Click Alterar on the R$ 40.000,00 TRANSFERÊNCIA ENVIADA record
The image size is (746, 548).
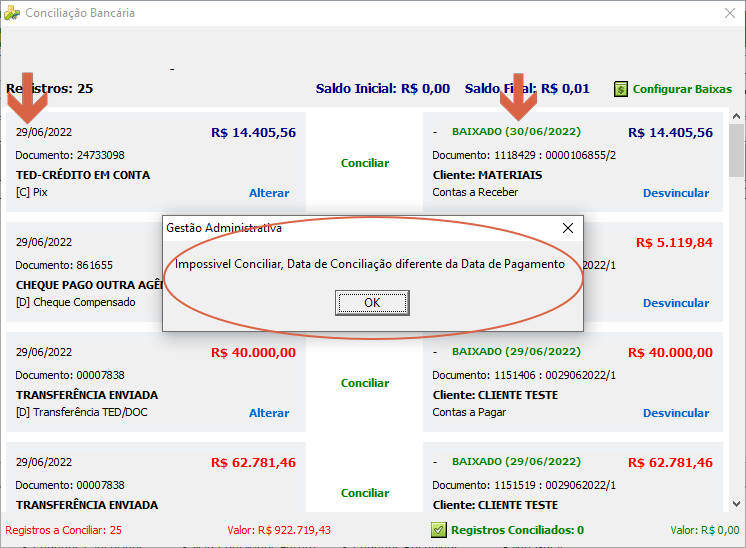click(x=269, y=413)
